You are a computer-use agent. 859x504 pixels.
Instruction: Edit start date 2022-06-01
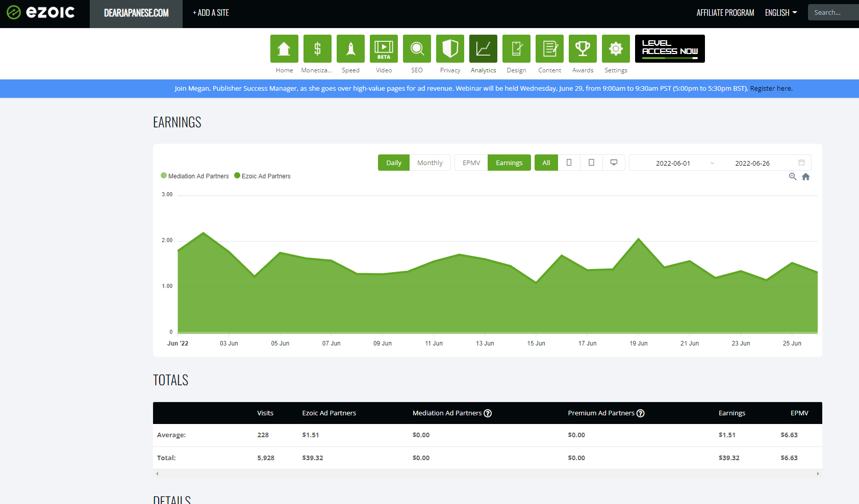pyautogui.click(x=673, y=163)
